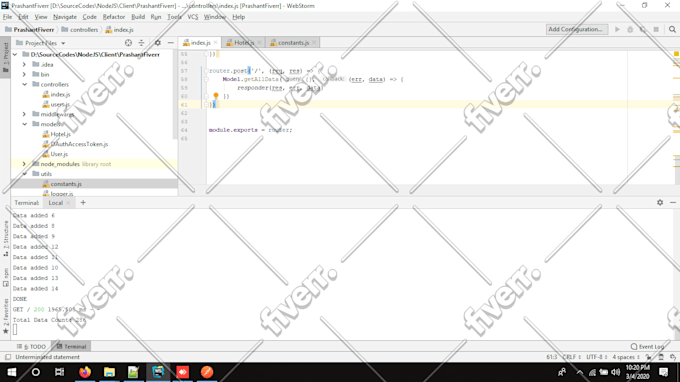Click the volume icon in system tray

616,372
